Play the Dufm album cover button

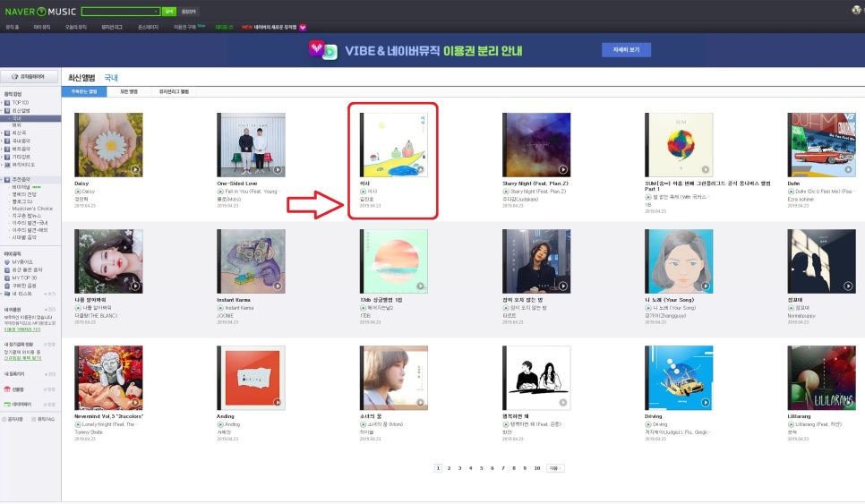848,170
